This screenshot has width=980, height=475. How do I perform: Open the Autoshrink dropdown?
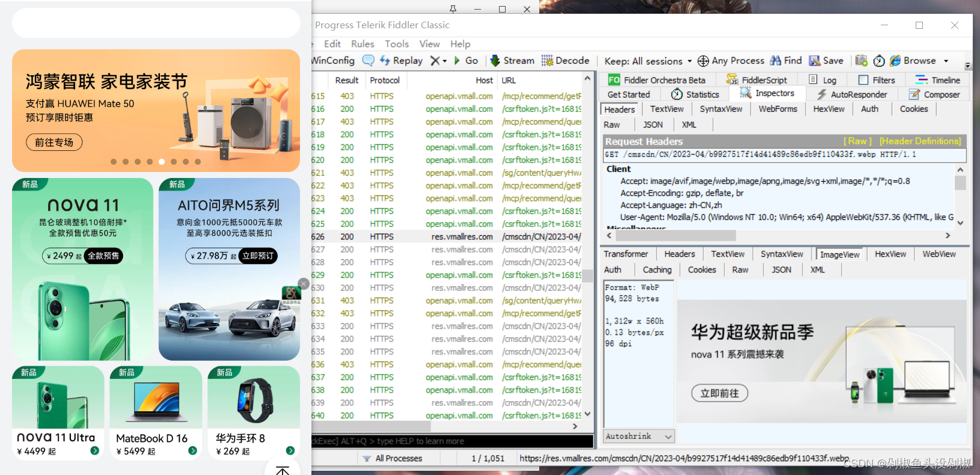tap(639, 437)
